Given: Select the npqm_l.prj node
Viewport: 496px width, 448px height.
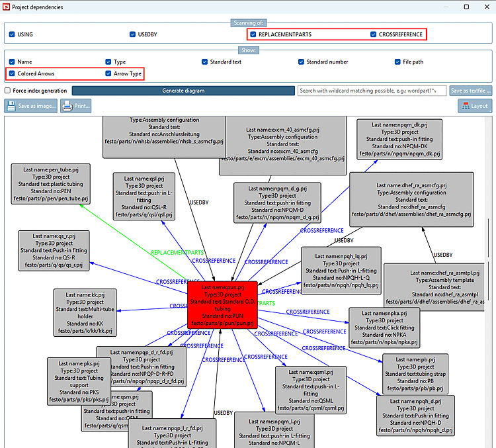Looking at the screenshot, I should tap(274, 431).
